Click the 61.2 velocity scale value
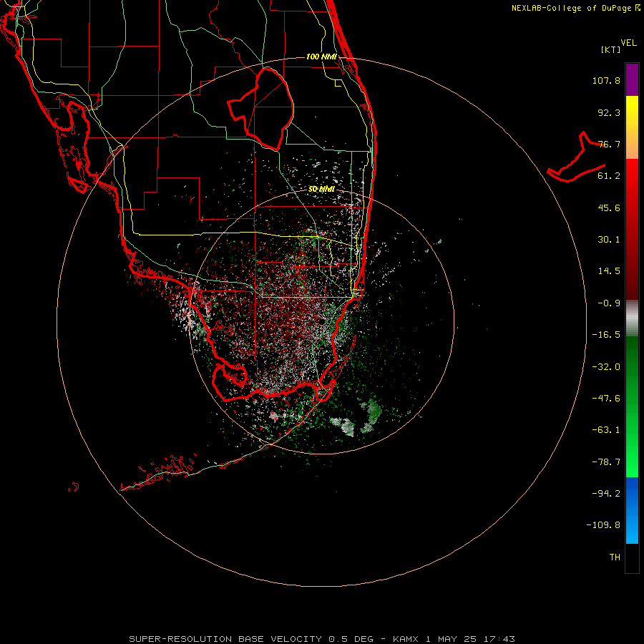 click(x=609, y=176)
